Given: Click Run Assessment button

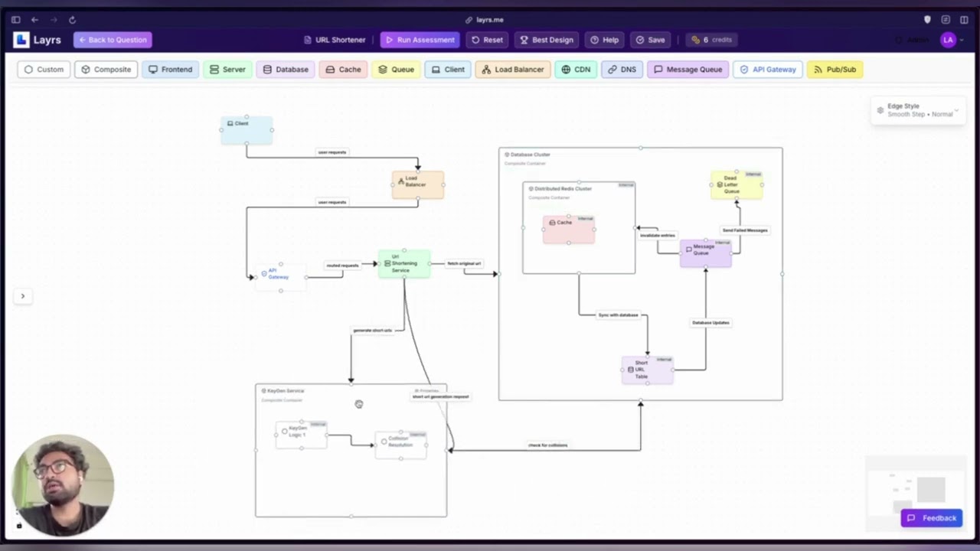Looking at the screenshot, I should tap(420, 40).
